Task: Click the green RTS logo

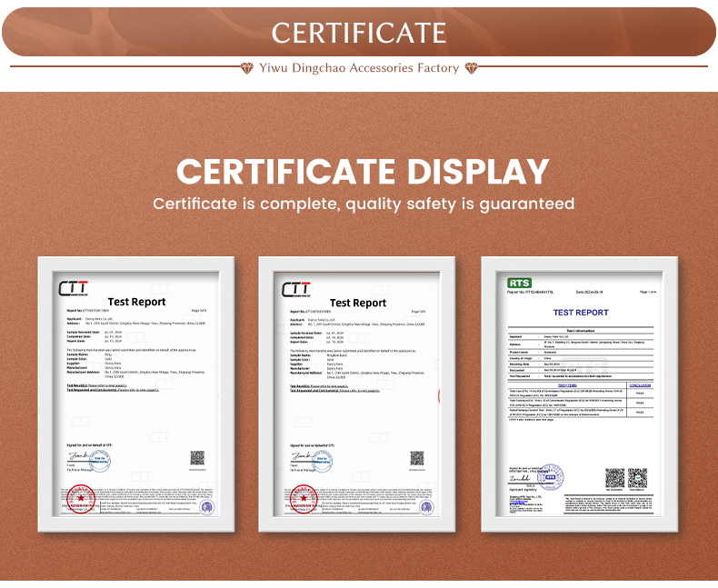Action: click(519, 283)
